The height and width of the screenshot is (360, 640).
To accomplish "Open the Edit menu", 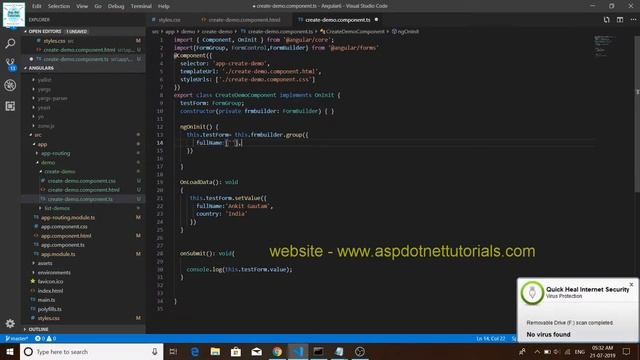I will (37, 6).
